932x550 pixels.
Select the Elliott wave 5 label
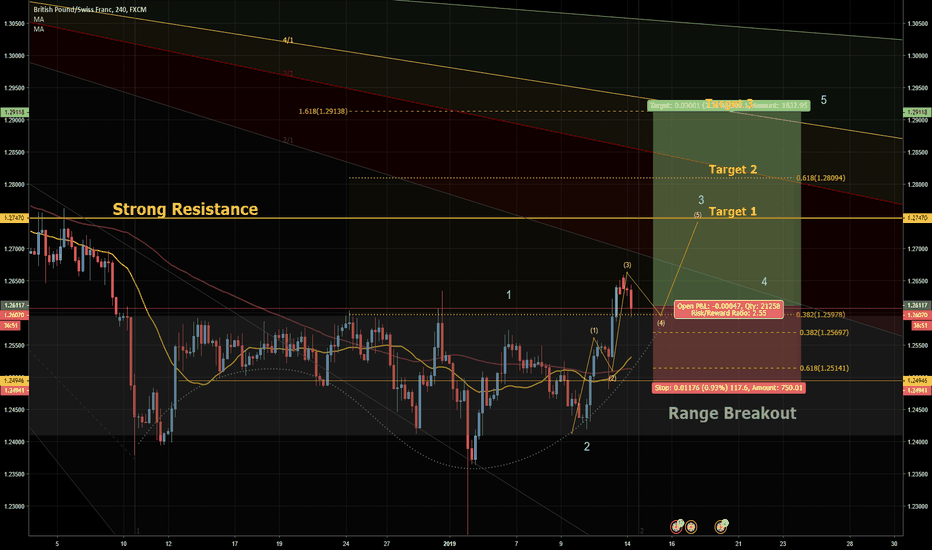coord(823,100)
